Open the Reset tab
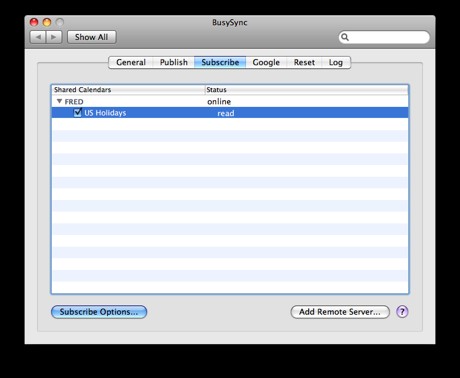Viewport: 460px width, 378px height. click(304, 62)
